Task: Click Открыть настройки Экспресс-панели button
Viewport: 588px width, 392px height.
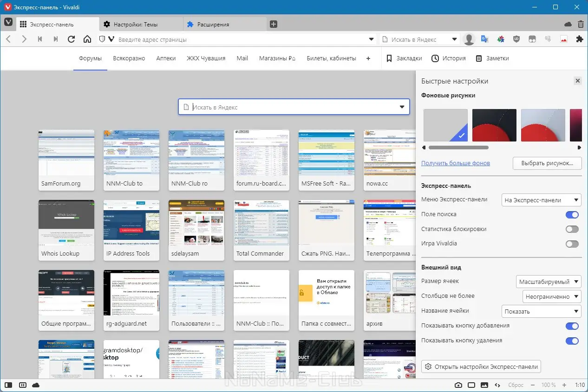Action: click(x=481, y=366)
